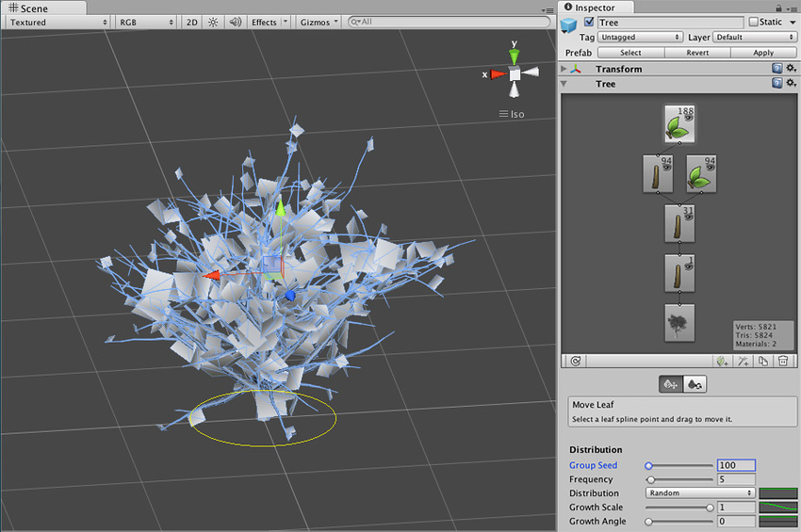Enable the Static checkbox

coord(754,22)
